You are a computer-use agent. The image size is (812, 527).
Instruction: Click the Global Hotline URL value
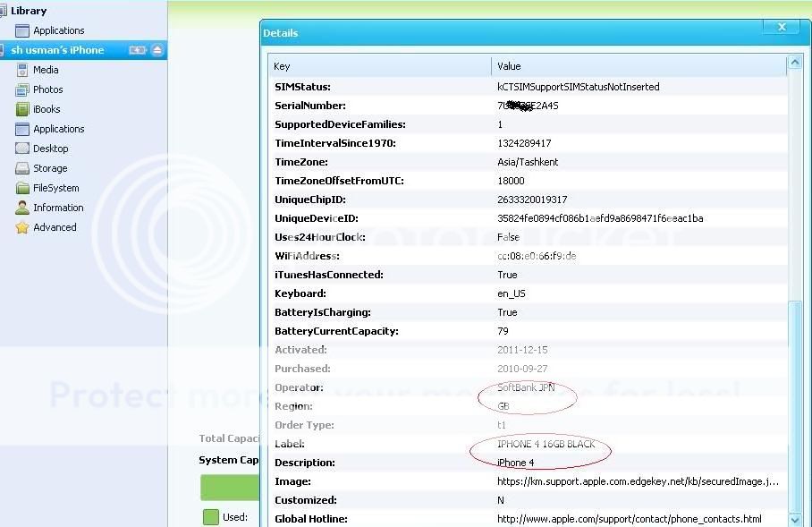(630, 519)
